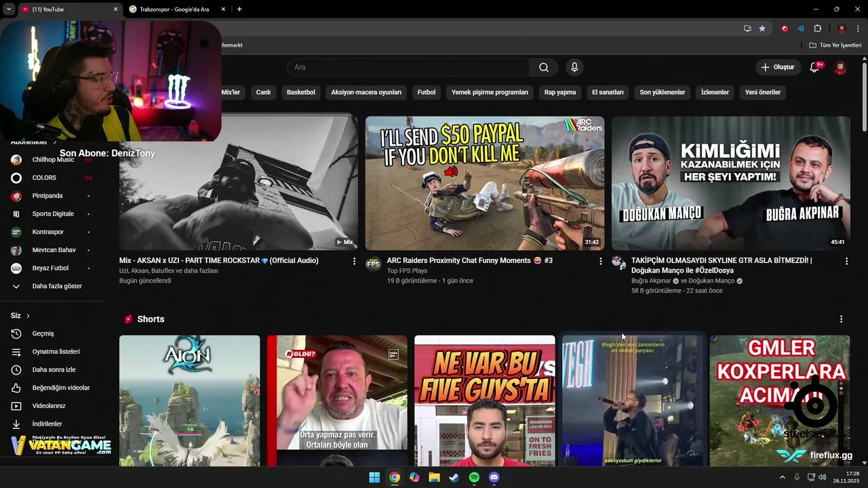Expand the Siz section
The height and width of the screenshot is (488, 868).
[20, 316]
